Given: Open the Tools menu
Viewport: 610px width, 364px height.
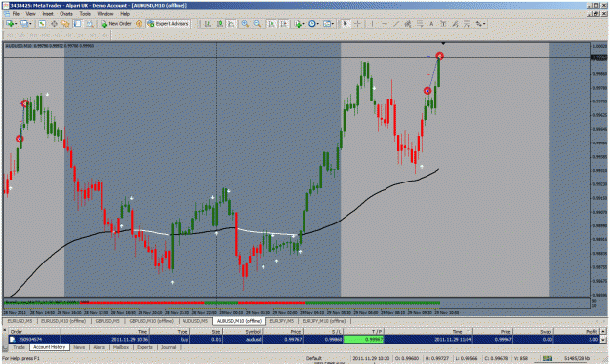Looking at the screenshot, I should 85,14.
